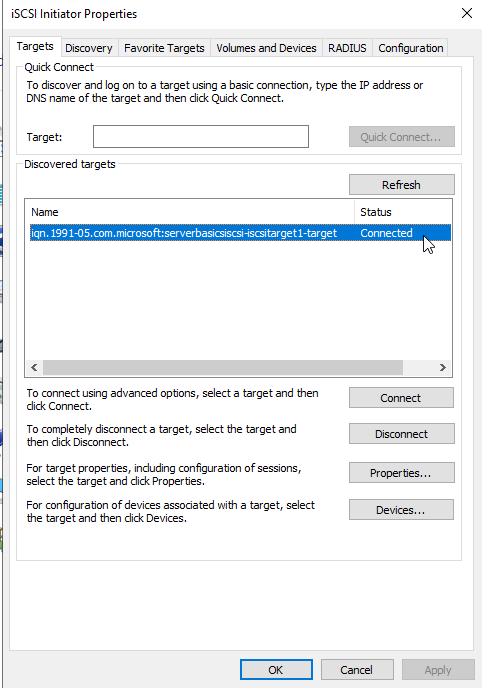Open the Volumes and Devices tab
Viewport: 482px width, 688px height.
266,48
